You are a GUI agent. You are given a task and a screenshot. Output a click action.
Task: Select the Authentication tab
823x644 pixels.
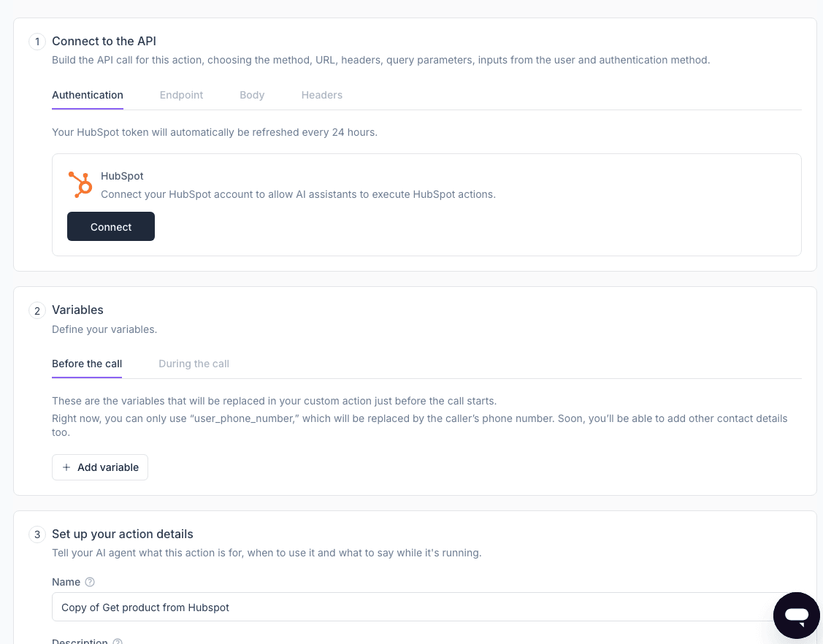(x=88, y=95)
